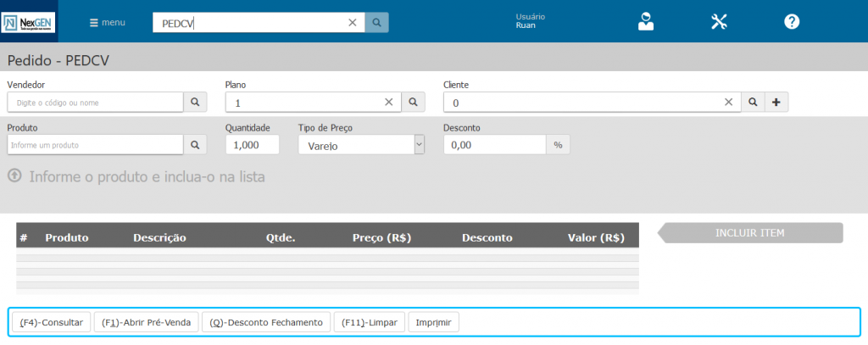Click the Quantidade input field

(x=252, y=145)
